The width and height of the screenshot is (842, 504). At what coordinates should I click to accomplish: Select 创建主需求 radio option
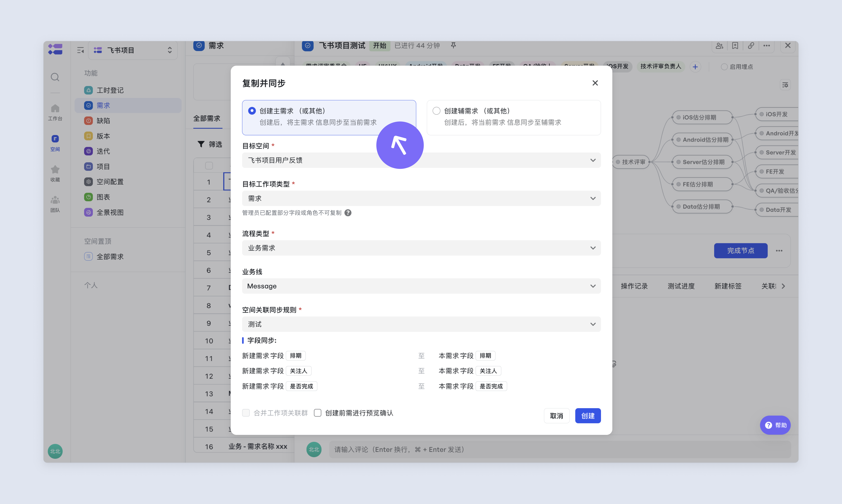click(252, 111)
